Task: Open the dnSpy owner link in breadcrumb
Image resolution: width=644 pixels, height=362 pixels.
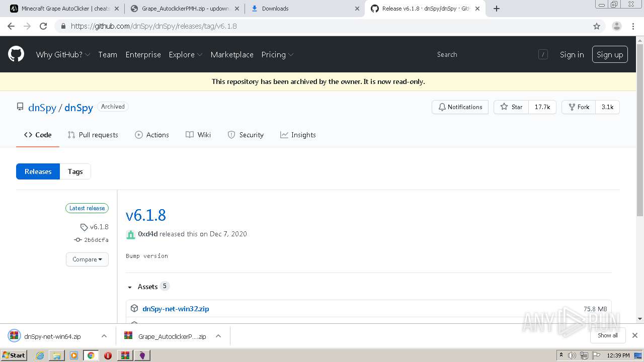Action: pos(42,108)
